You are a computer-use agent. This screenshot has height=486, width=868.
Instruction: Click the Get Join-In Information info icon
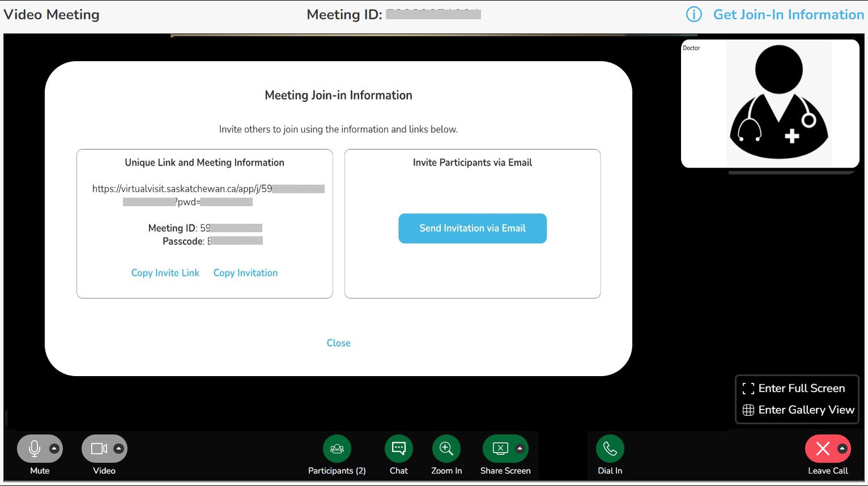click(x=694, y=15)
